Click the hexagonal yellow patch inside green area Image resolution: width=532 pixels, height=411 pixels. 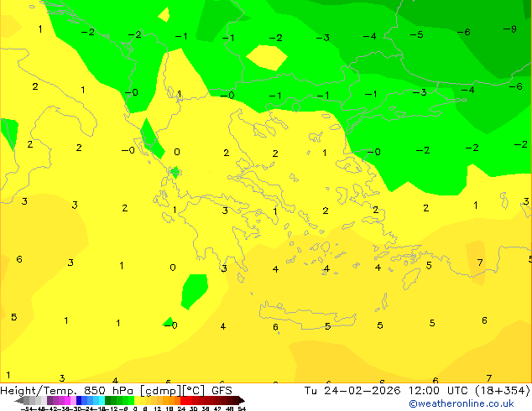click(267, 58)
